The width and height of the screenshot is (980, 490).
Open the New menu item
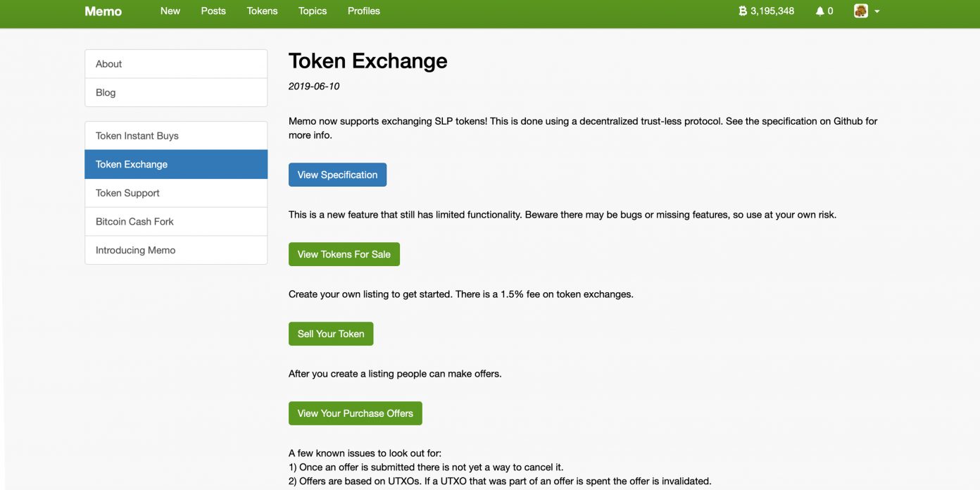(170, 11)
